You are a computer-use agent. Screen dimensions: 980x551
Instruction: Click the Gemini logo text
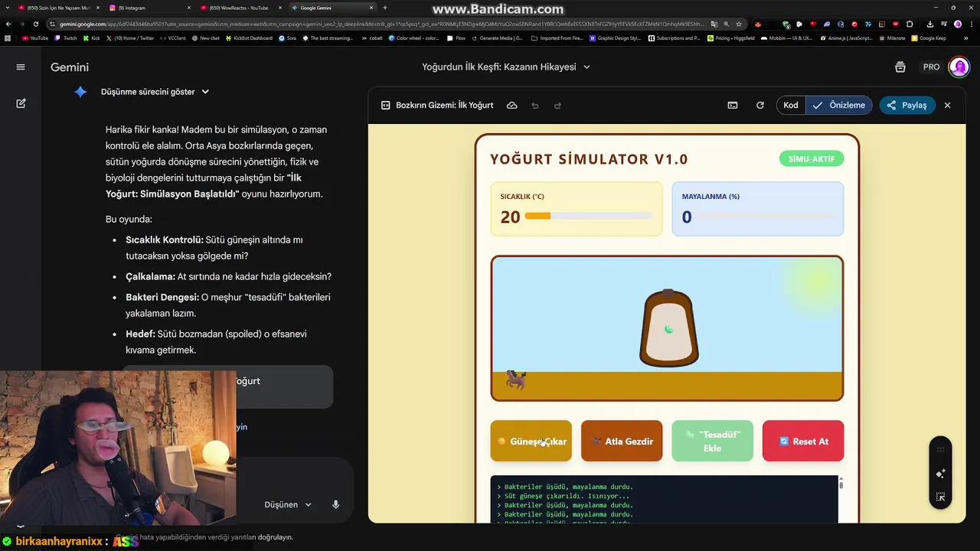coord(70,67)
